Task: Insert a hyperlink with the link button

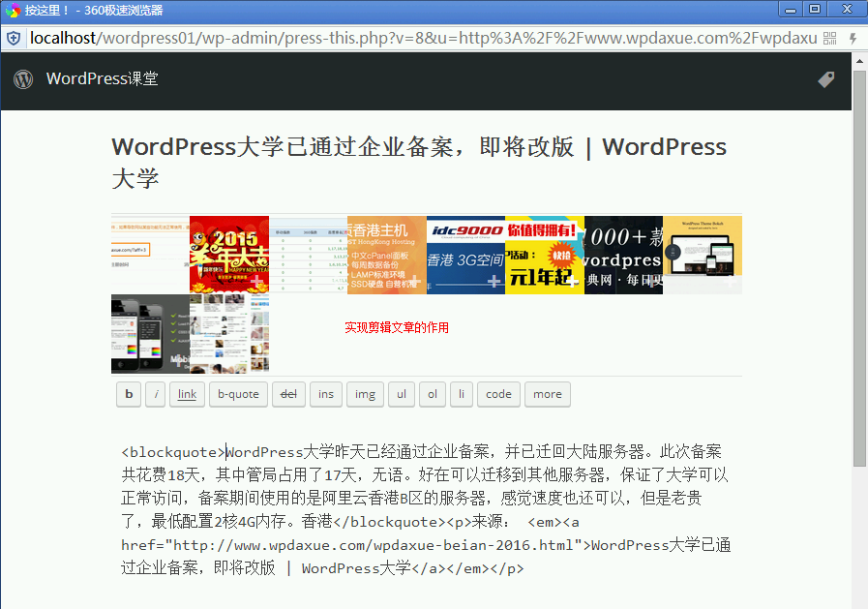Action: [187, 394]
